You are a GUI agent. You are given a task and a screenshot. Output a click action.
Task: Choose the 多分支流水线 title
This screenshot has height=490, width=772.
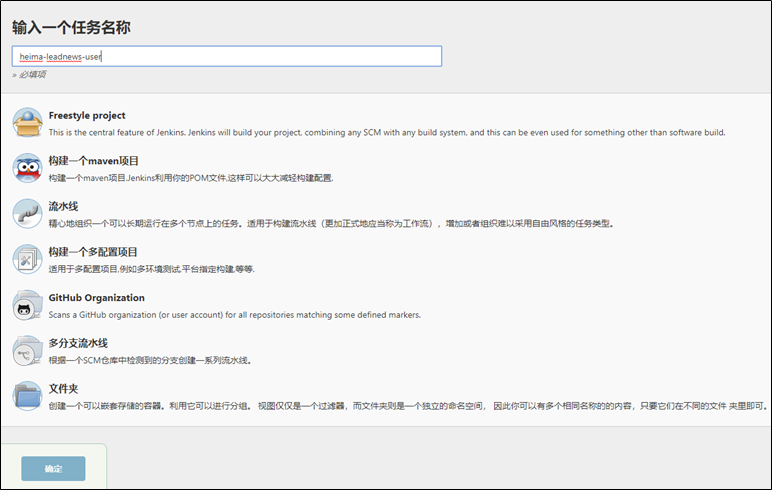78,343
